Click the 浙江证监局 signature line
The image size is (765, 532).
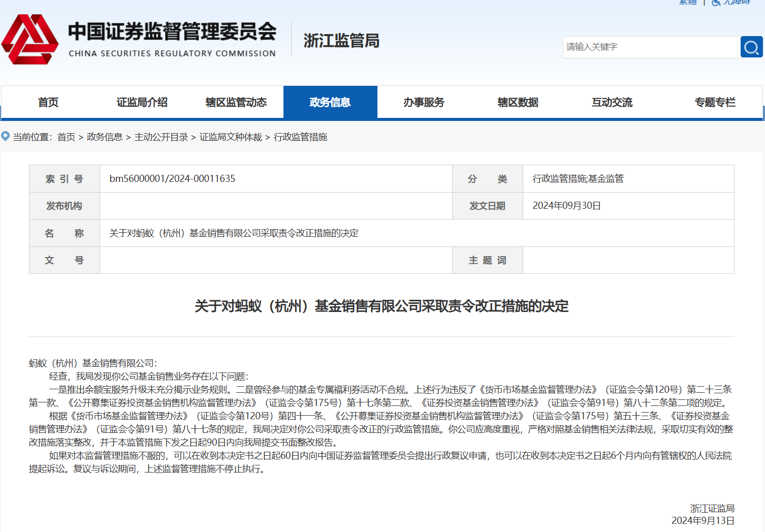click(712, 508)
